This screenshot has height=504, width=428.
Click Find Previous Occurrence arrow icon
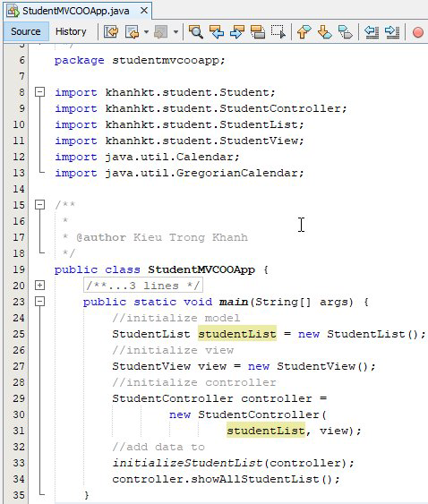[217, 32]
